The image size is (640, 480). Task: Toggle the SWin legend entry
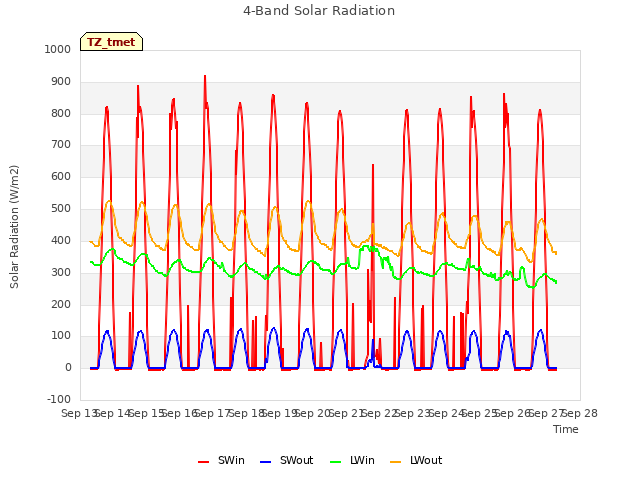click(x=221, y=460)
